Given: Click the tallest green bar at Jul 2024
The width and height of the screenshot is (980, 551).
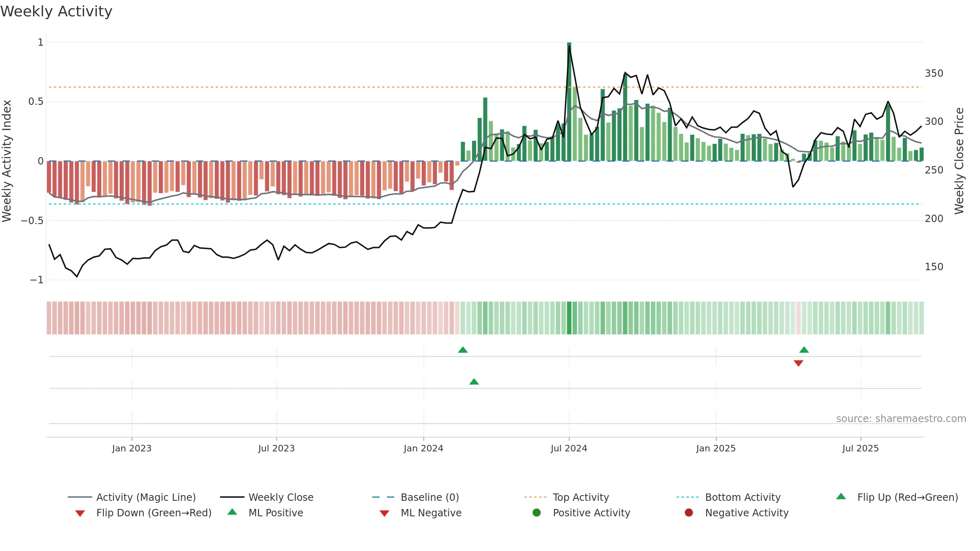Looking at the screenshot, I should (569, 102).
